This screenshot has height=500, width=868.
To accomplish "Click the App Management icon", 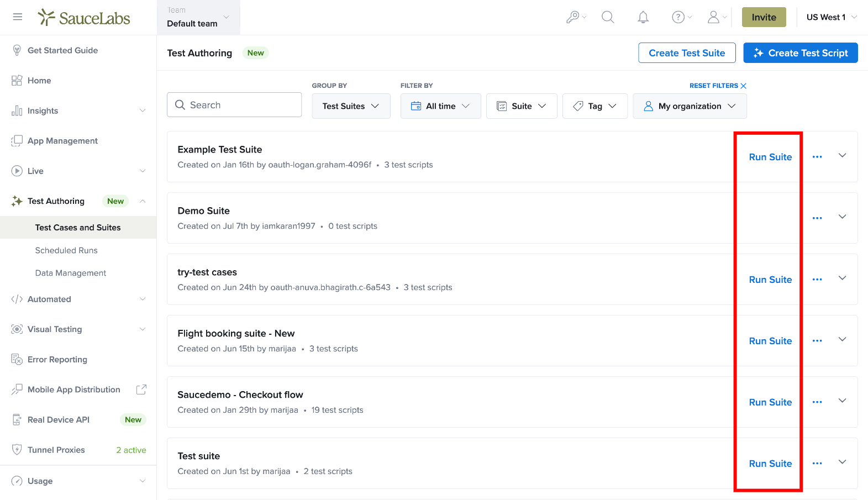I will click(17, 141).
